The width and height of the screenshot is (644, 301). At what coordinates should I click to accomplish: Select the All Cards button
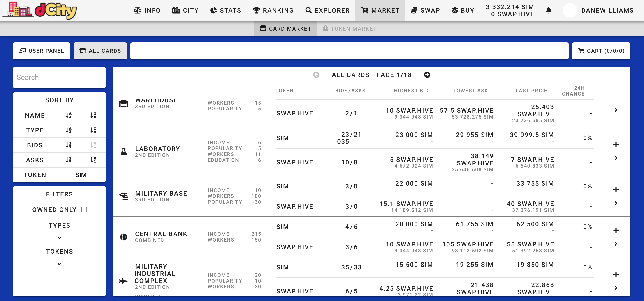[100, 51]
